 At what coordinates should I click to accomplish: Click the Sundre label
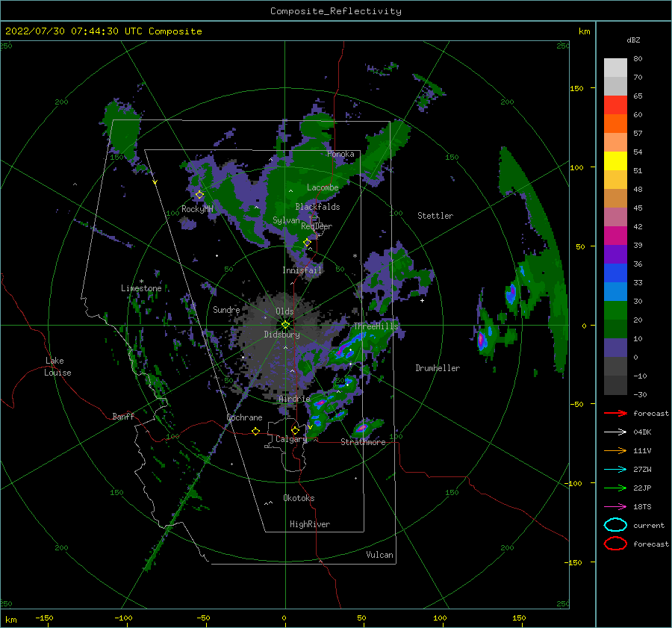(226, 310)
